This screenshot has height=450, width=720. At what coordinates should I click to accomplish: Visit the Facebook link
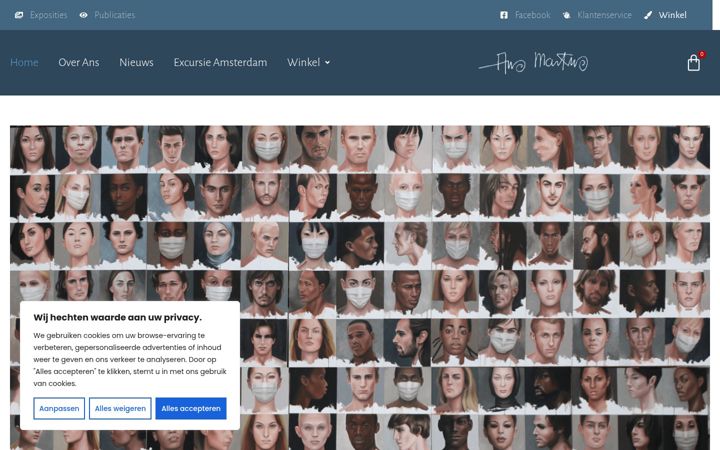pos(532,15)
